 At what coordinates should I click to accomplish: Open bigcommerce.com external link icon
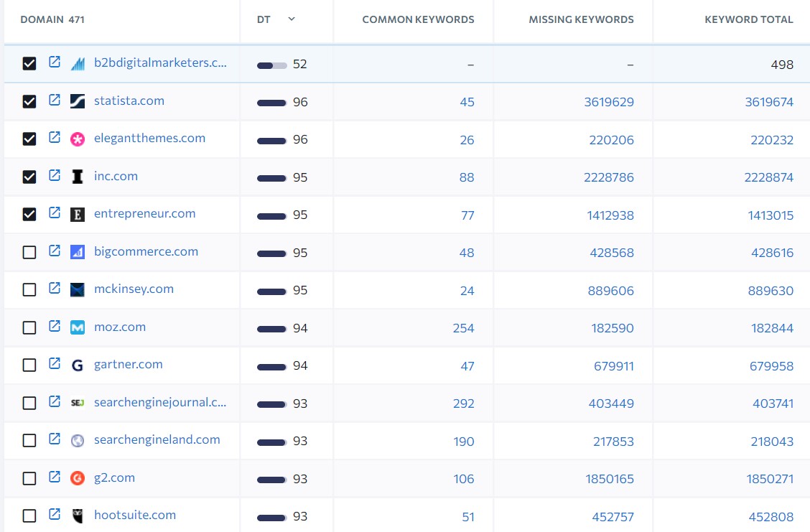[55, 251]
